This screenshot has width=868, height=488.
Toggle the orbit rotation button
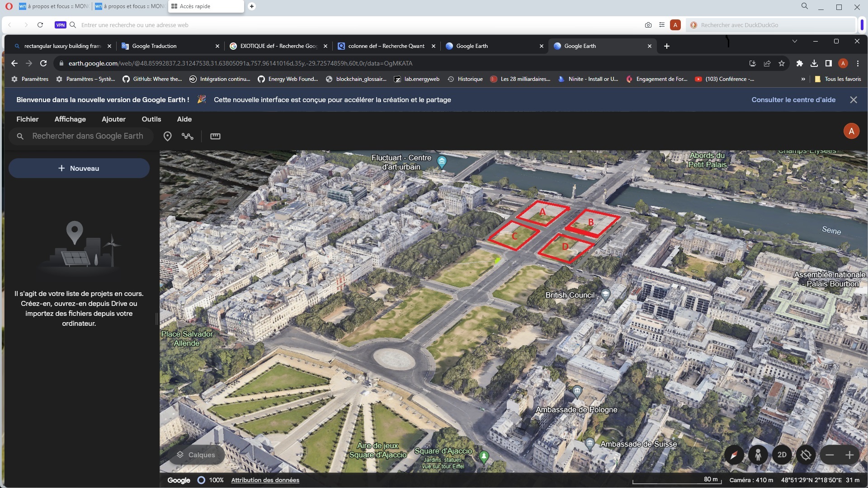[x=806, y=455]
